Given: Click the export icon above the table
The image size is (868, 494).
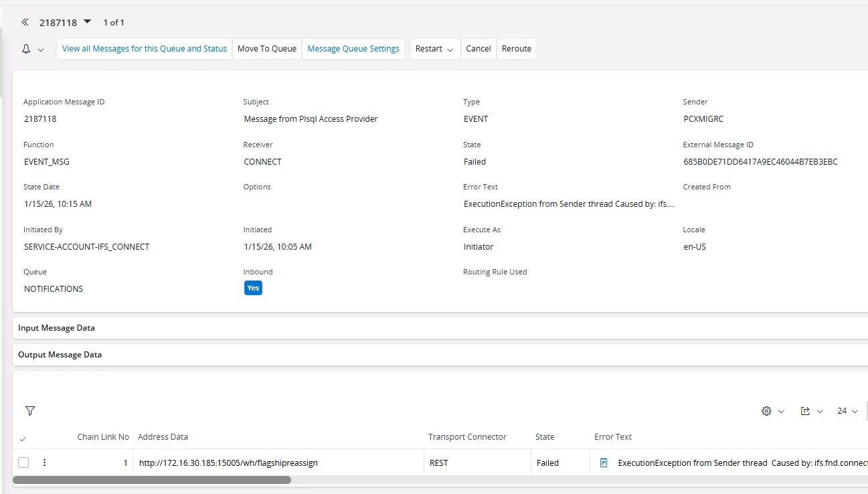Looking at the screenshot, I should [806, 411].
